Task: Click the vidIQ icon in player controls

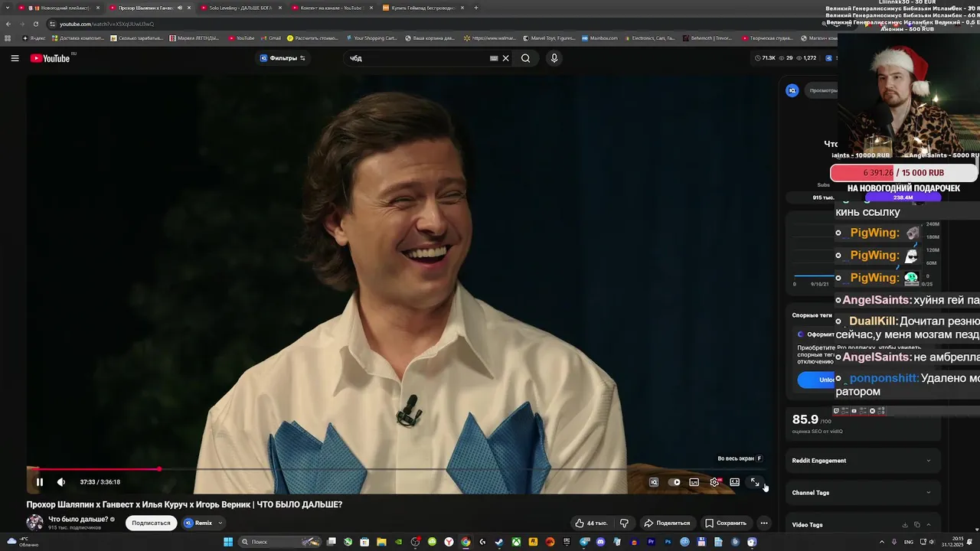Action: click(x=654, y=482)
